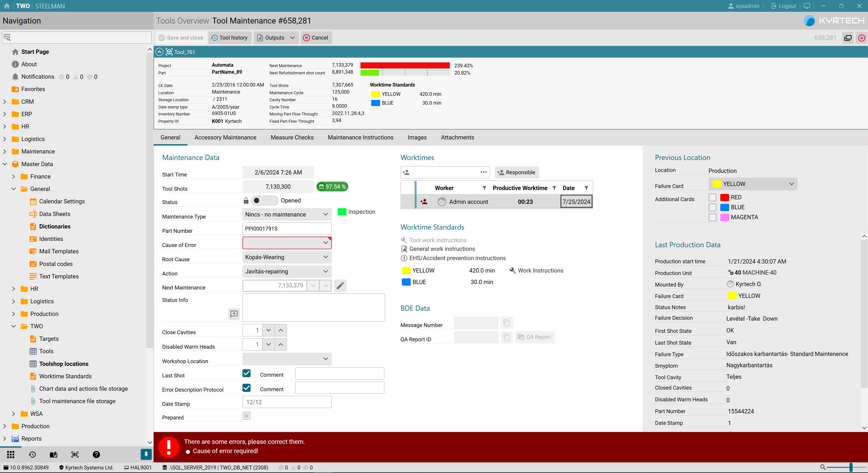Expand the Outputs dropdown arrow

coord(292,38)
